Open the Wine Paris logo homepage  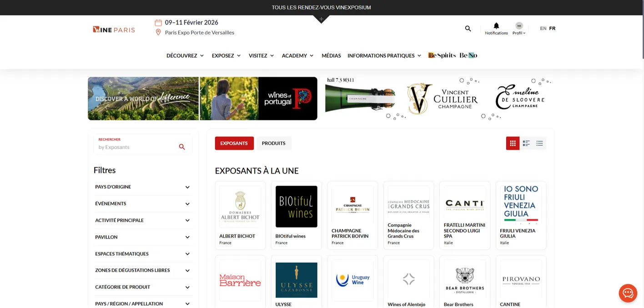pyautogui.click(x=114, y=30)
